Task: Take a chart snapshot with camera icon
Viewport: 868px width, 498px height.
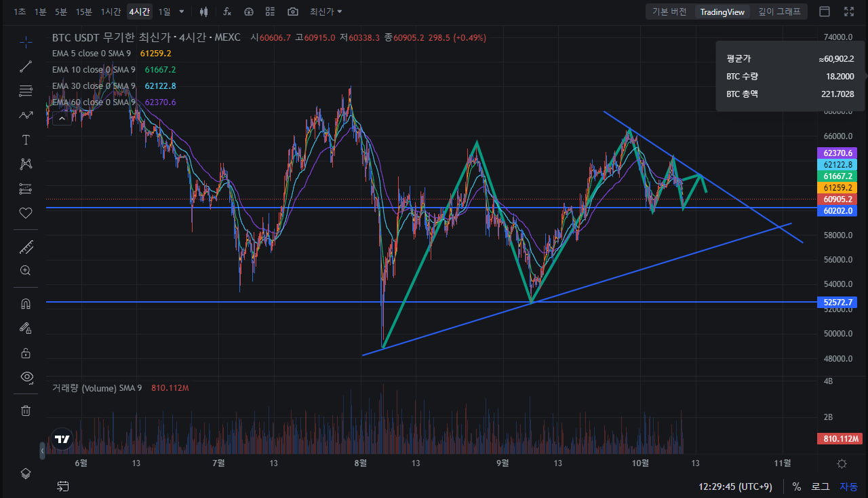Action: click(x=293, y=12)
